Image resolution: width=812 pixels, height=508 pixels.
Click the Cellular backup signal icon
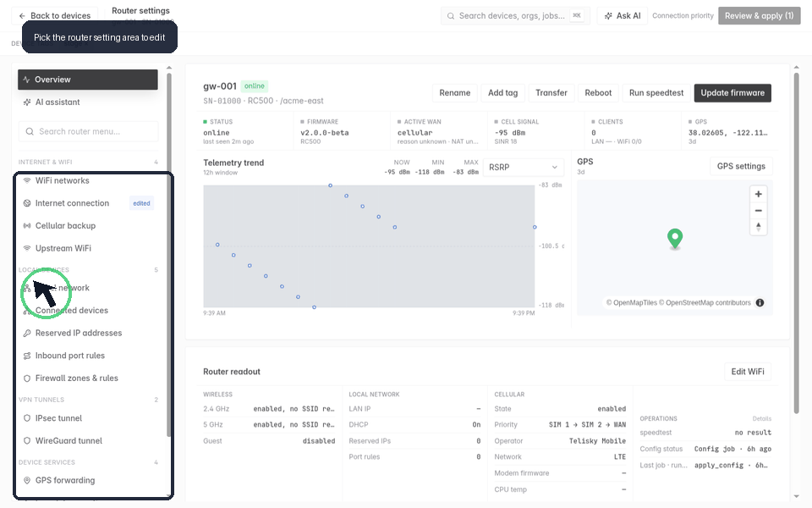pyautogui.click(x=27, y=225)
